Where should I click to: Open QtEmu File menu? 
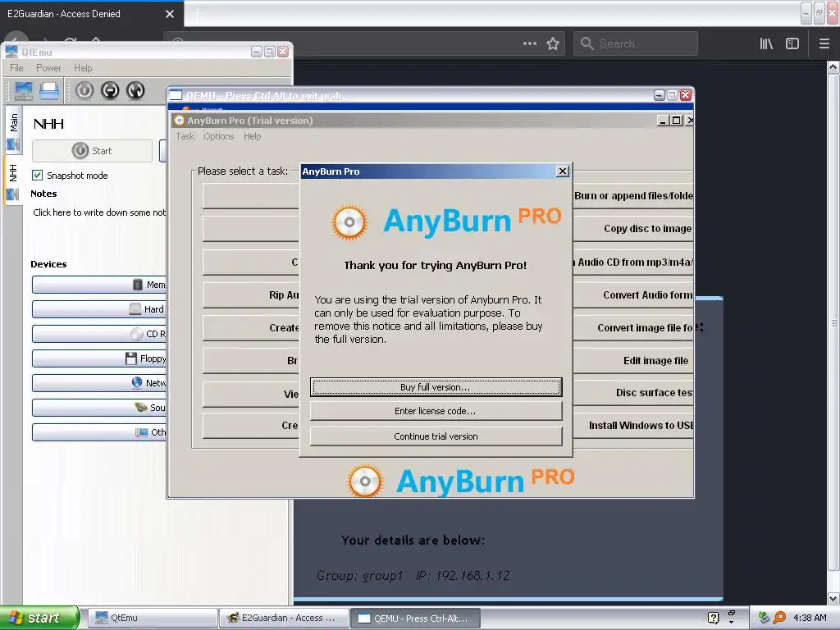16,68
